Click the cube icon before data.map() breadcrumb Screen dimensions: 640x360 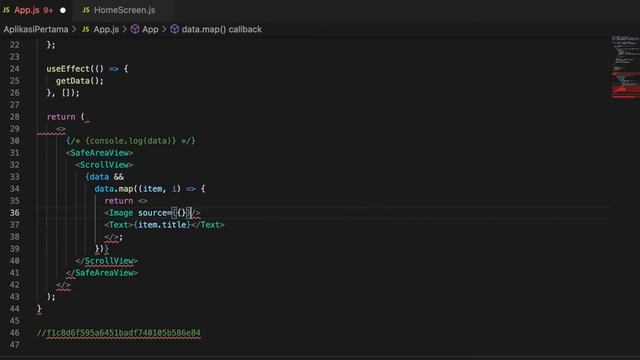(175, 29)
